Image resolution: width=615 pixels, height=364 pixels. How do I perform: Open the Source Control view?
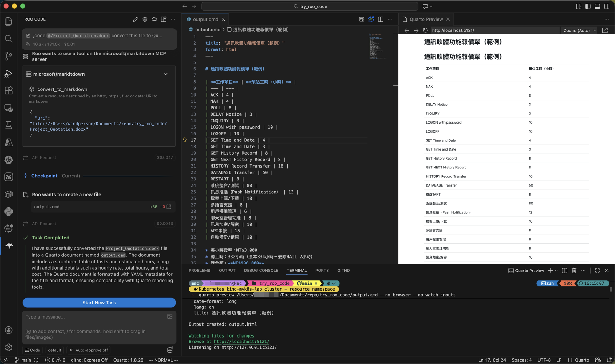[x=9, y=56]
